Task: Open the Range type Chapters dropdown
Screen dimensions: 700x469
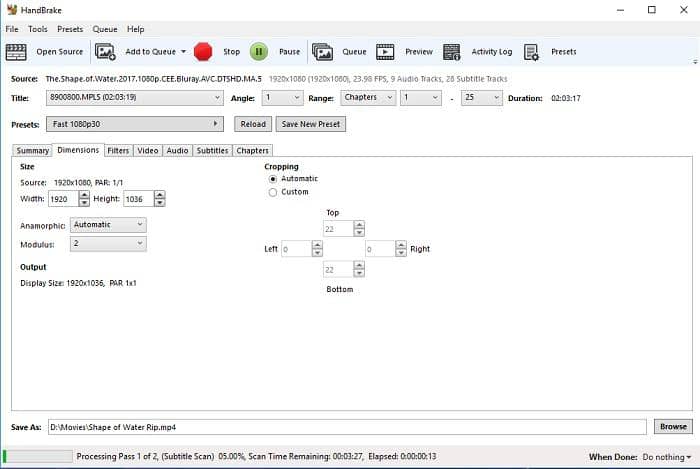Action: pyautogui.click(x=368, y=98)
